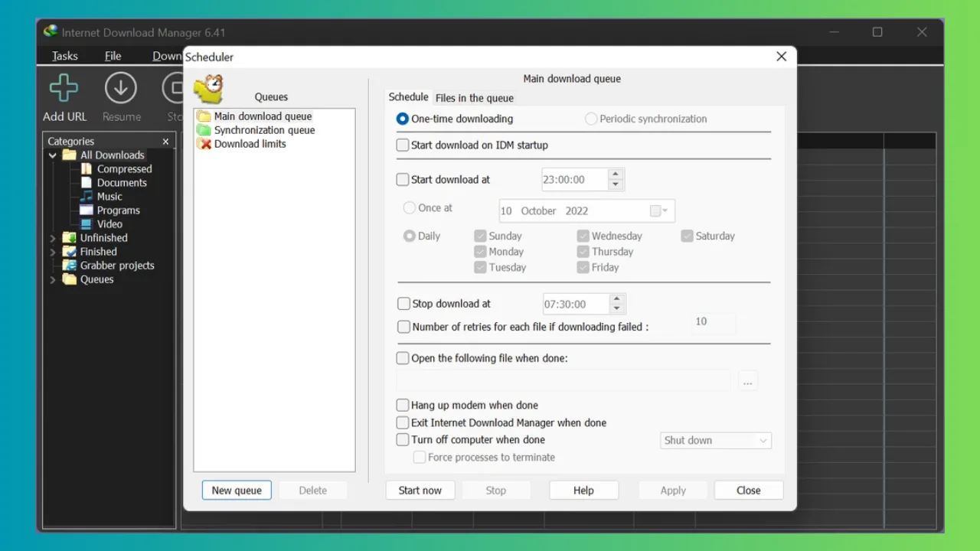Click the Stop button in Scheduler
Viewport: 980px width, 551px height.
coord(496,491)
